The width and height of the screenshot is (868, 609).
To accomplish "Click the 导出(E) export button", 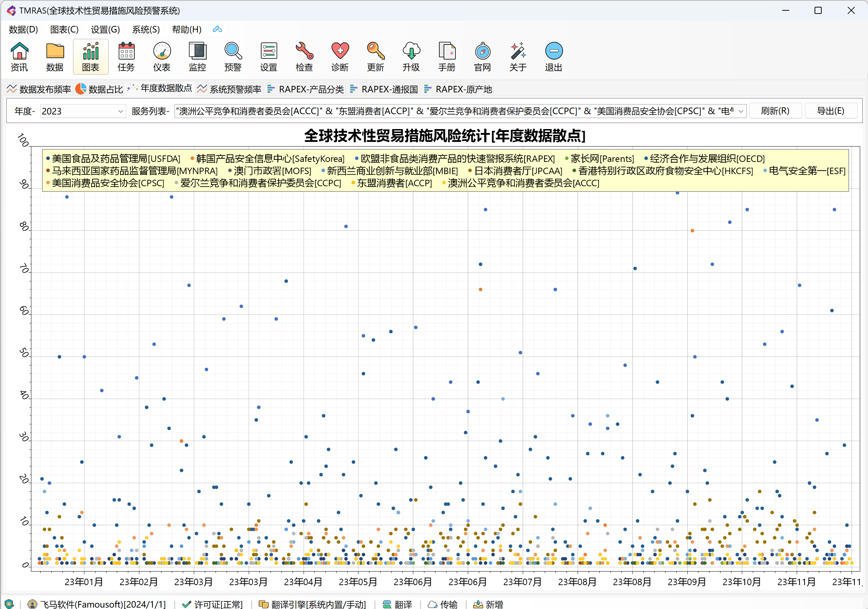I will tap(831, 111).
